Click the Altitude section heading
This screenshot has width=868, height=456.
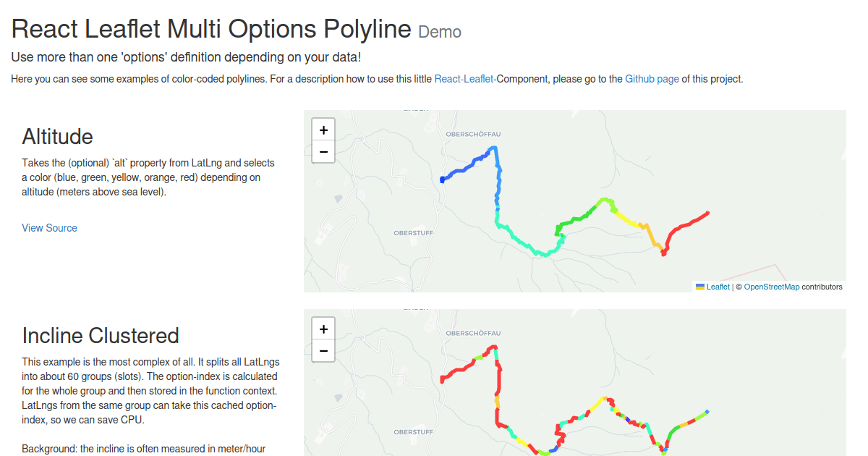pyautogui.click(x=57, y=137)
